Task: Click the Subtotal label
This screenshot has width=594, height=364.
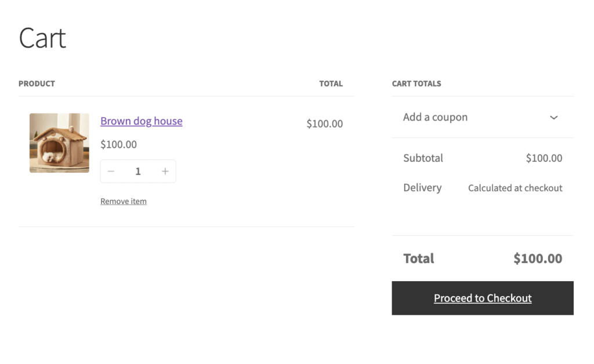Action: [423, 158]
